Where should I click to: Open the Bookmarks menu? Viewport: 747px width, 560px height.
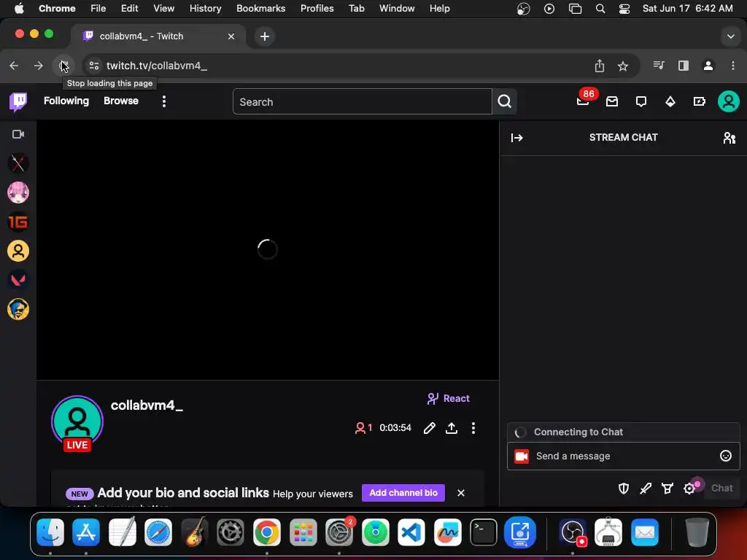(260, 9)
